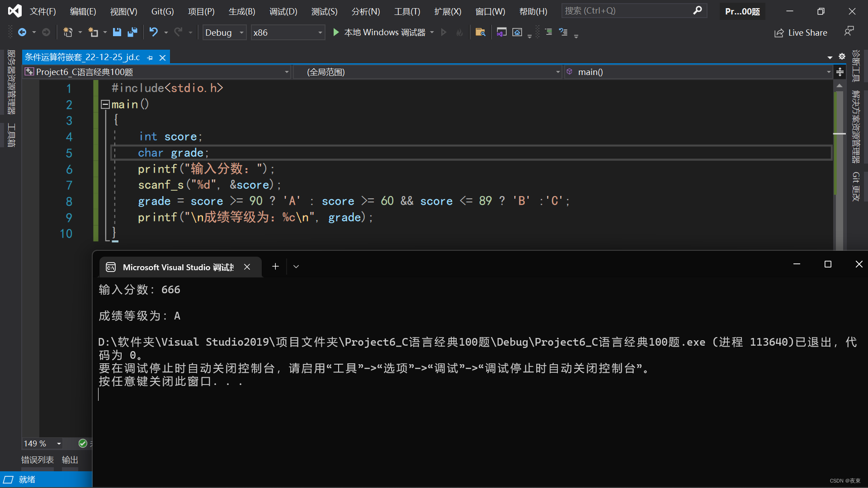Open the 调试(D) menu
This screenshot has width=868, height=488.
coord(283,11)
